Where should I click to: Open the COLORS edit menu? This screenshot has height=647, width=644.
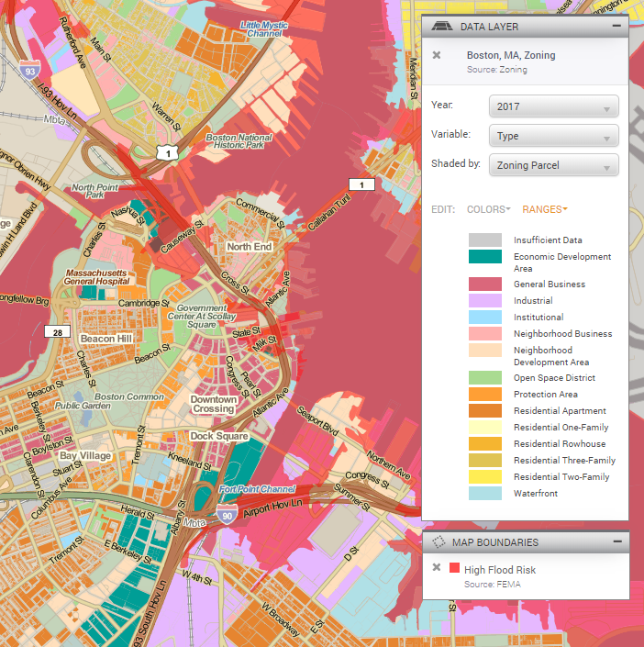point(488,209)
